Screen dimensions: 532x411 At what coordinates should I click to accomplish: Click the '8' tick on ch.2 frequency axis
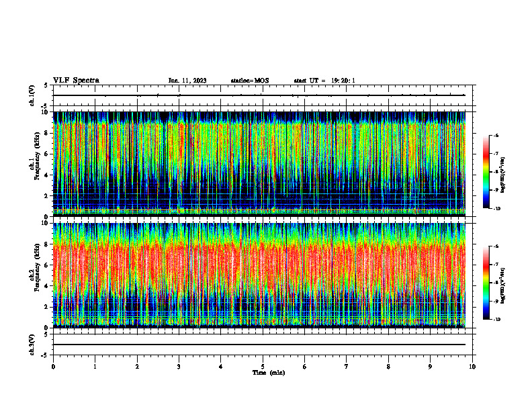pos(47,244)
